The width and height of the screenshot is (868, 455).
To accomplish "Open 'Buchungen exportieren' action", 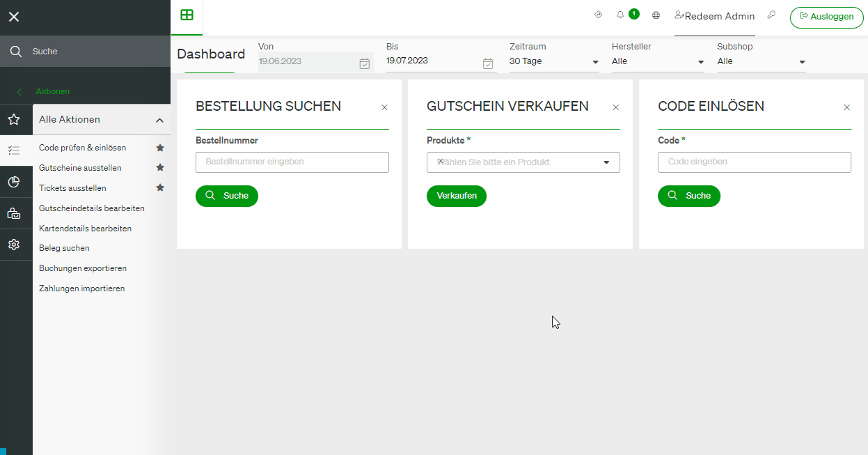I will tap(83, 268).
